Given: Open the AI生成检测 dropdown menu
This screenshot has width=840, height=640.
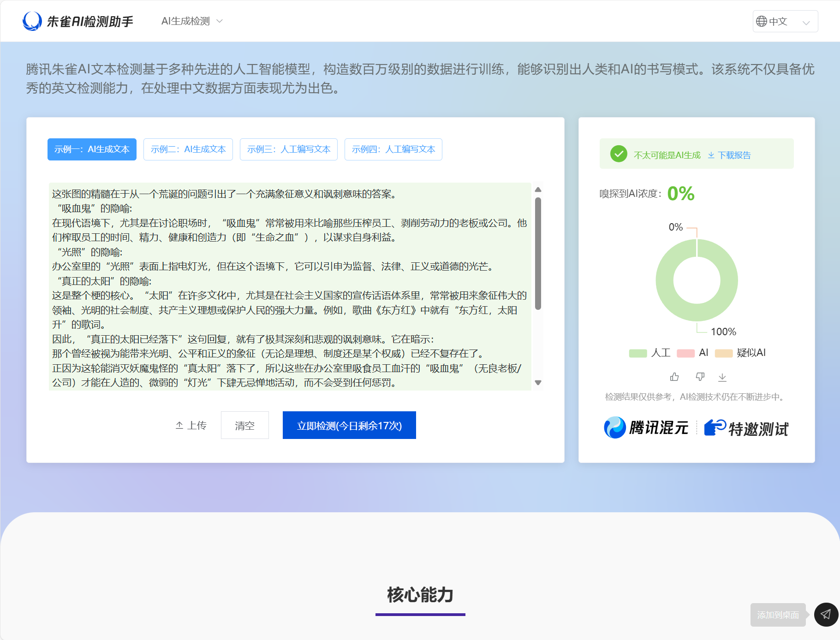Looking at the screenshot, I should tap(192, 21).
